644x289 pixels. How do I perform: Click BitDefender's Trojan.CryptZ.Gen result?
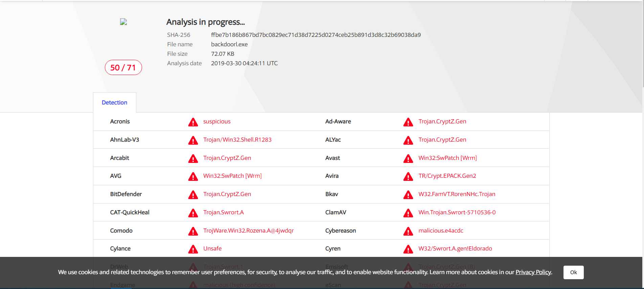(x=227, y=194)
